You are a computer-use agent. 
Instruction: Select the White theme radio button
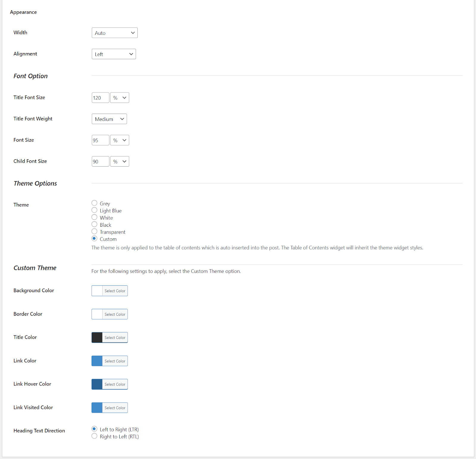pyautogui.click(x=95, y=217)
